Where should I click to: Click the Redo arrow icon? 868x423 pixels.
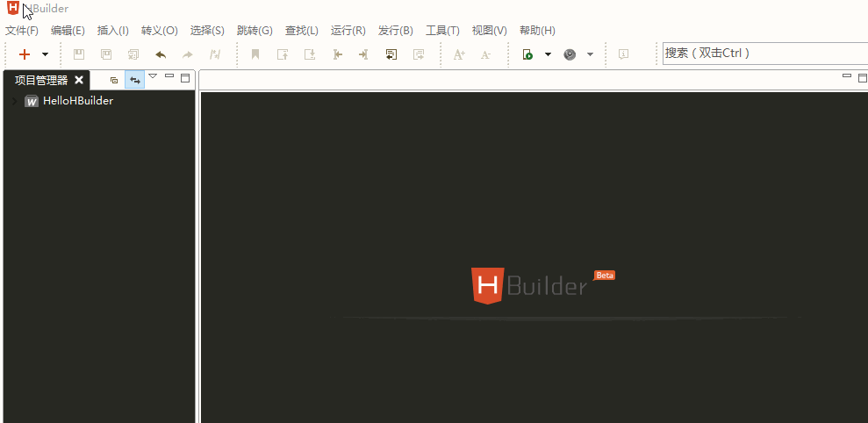pos(188,54)
